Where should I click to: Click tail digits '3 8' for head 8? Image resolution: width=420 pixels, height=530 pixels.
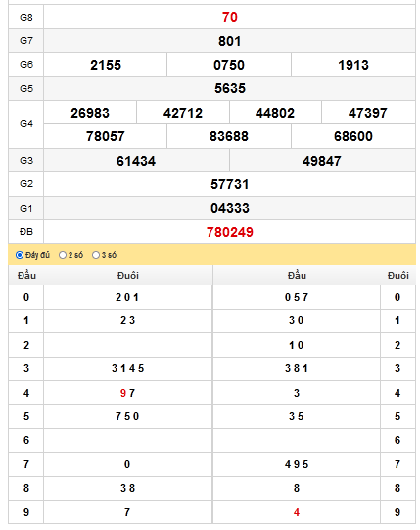127,489
